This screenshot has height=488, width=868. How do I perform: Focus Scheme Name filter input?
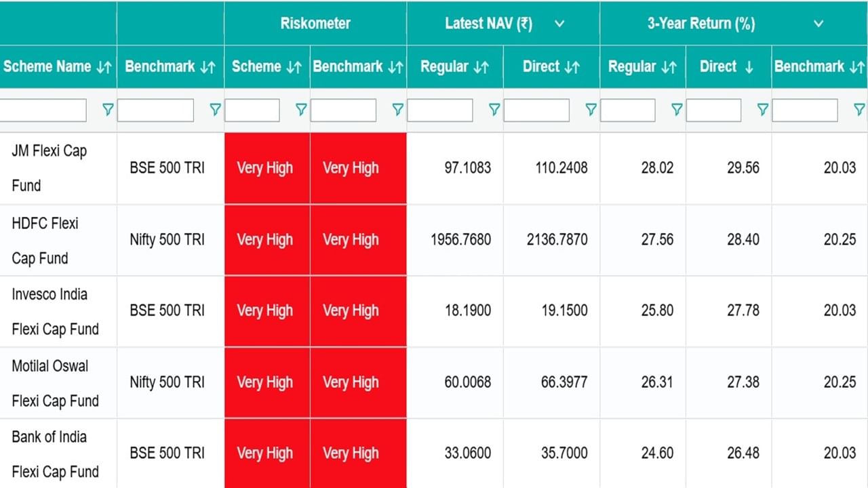click(x=43, y=110)
